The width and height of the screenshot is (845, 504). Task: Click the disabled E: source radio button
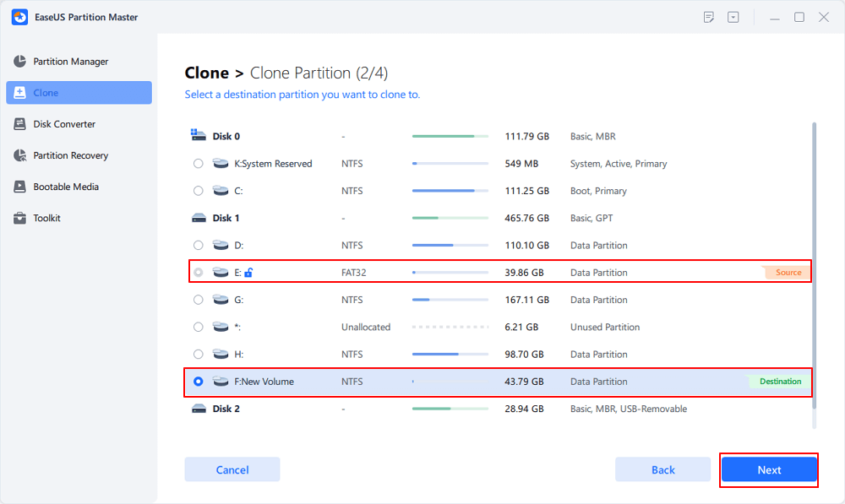(x=199, y=273)
